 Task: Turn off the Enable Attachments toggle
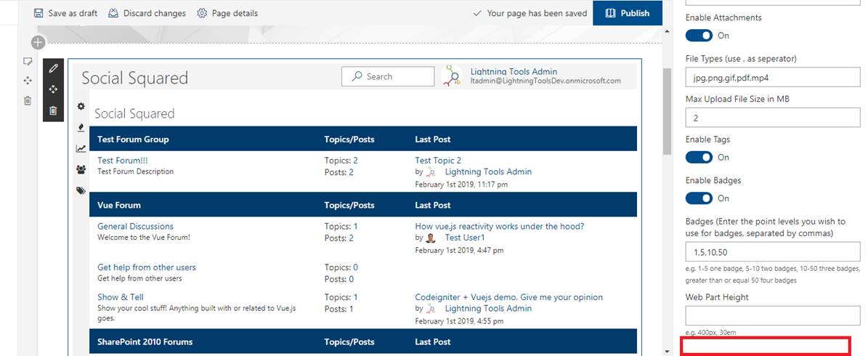pos(699,36)
